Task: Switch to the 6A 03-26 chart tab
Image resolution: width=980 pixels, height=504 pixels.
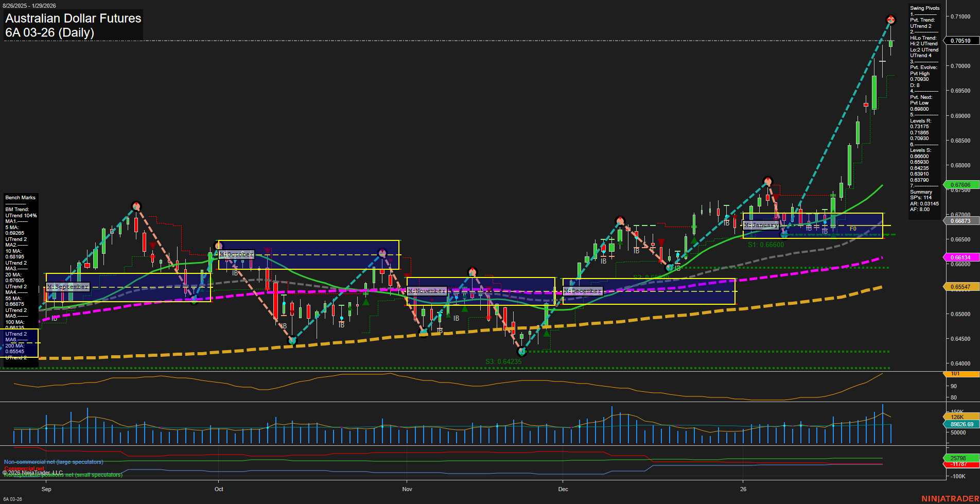Action: [13, 498]
